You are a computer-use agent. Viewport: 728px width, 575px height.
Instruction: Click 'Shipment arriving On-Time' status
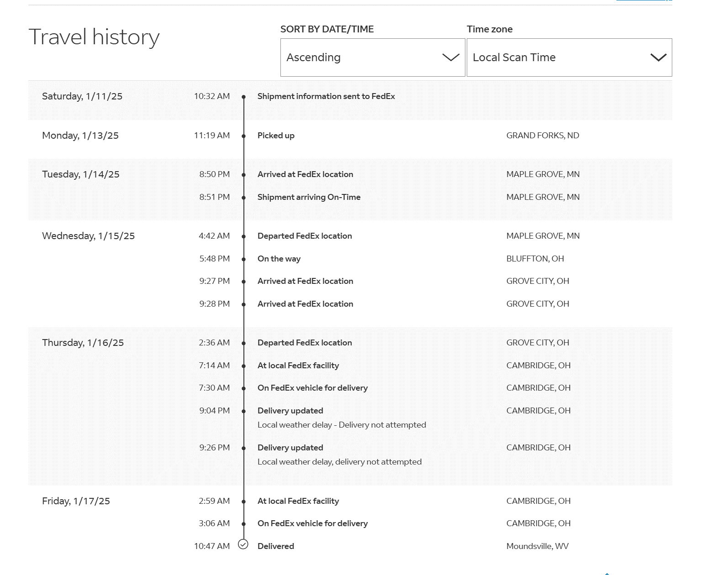pyautogui.click(x=309, y=197)
